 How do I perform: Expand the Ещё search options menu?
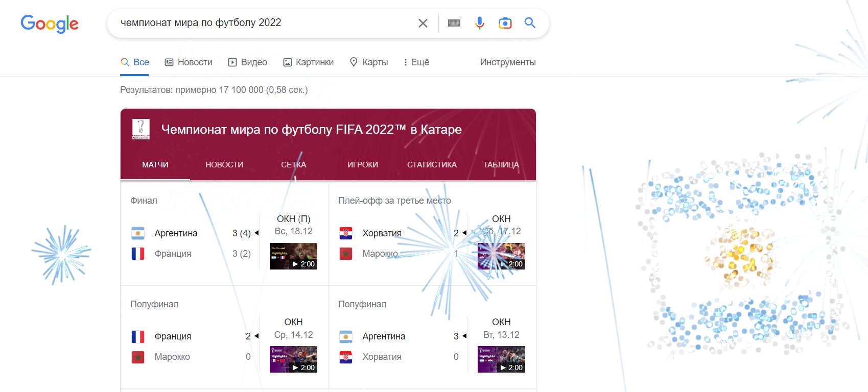(416, 62)
